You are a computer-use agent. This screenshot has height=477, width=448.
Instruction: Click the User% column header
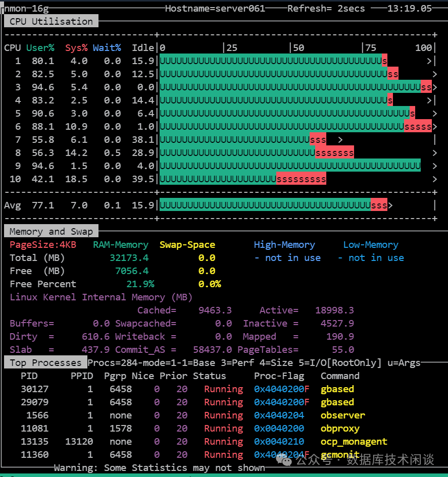coord(40,48)
